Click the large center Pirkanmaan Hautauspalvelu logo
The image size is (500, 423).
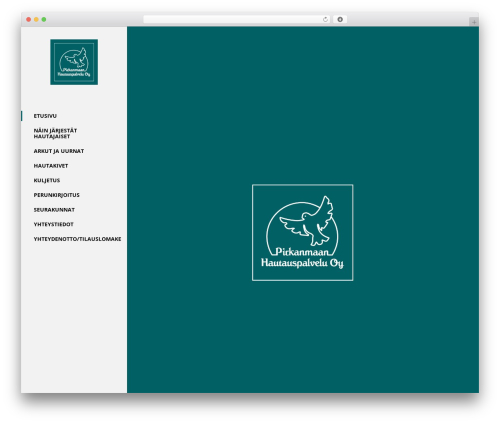point(303,232)
